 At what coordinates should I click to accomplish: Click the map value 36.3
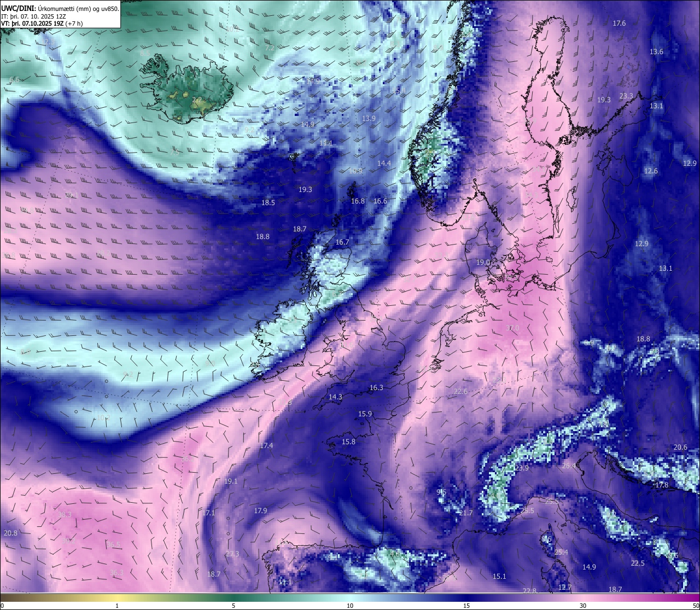(x=116, y=573)
